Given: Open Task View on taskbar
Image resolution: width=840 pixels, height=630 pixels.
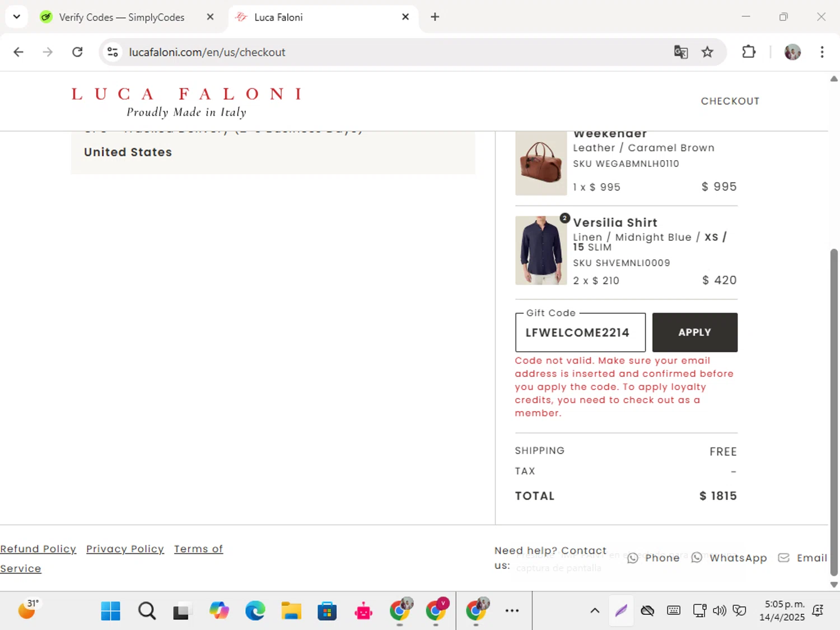Looking at the screenshot, I should (182, 611).
